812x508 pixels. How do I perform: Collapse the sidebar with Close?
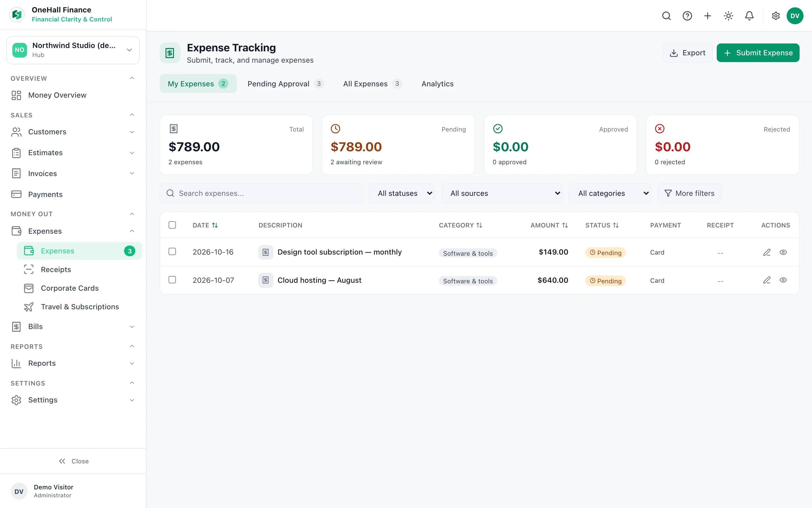(x=73, y=461)
